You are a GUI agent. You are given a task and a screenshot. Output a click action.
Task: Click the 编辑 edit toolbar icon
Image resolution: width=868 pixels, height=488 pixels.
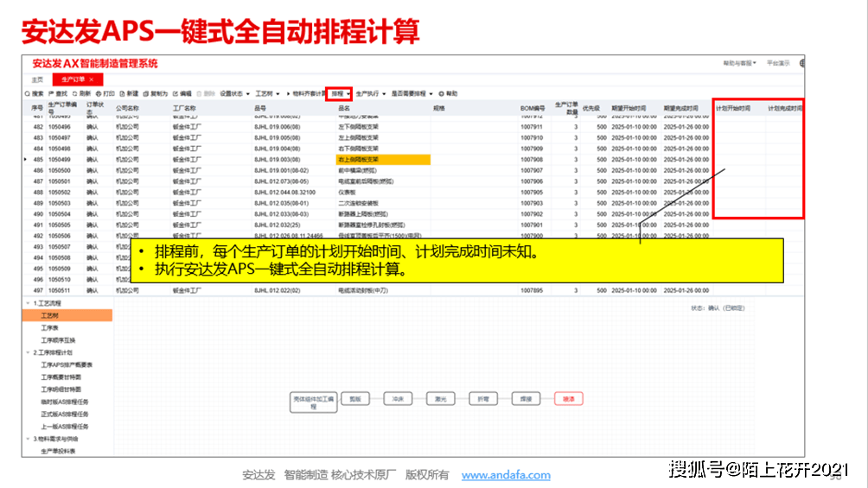click(x=176, y=94)
